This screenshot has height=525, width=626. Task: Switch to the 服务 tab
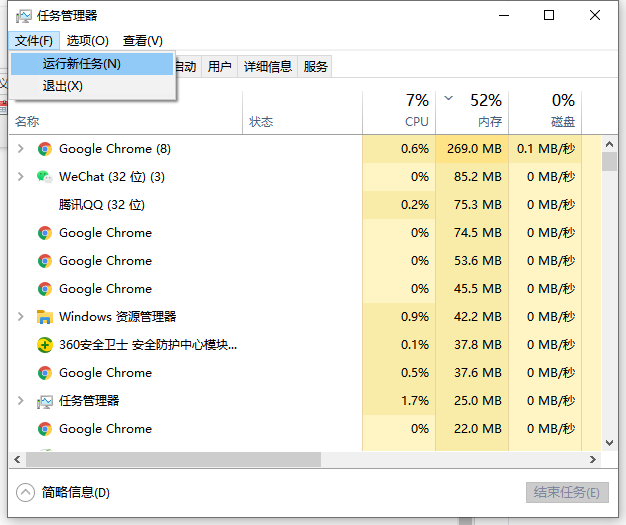click(x=316, y=67)
